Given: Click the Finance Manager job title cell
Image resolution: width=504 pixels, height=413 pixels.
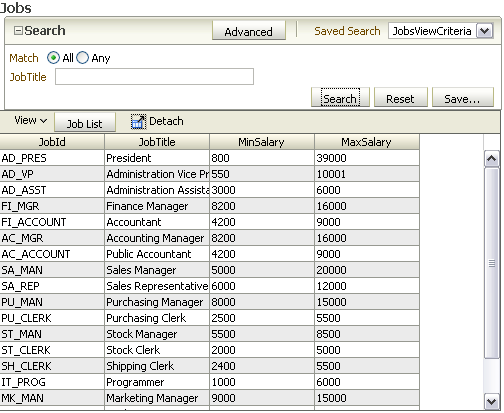Looking at the screenshot, I should click(x=157, y=206).
